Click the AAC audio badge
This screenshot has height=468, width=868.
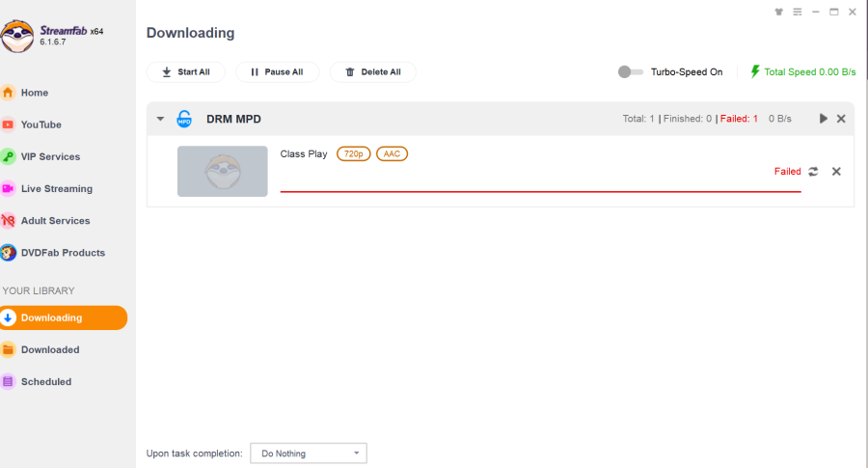click(392, 154)
